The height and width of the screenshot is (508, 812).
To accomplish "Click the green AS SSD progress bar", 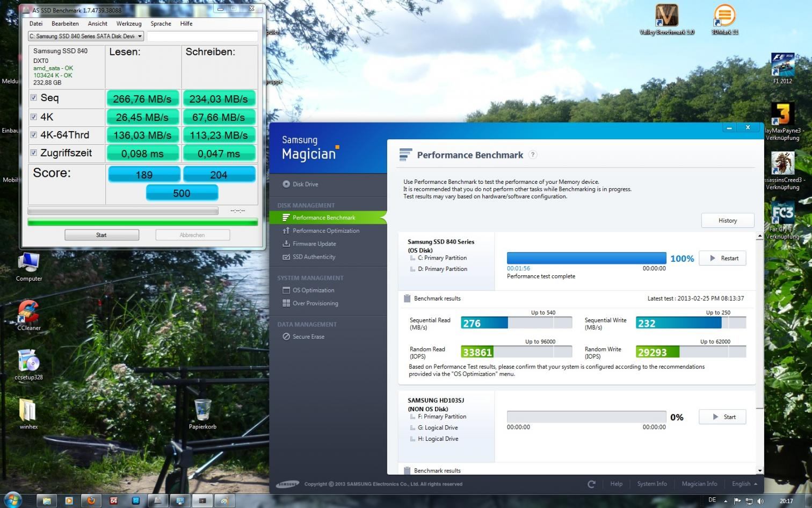I will click(x=142, y=222).
